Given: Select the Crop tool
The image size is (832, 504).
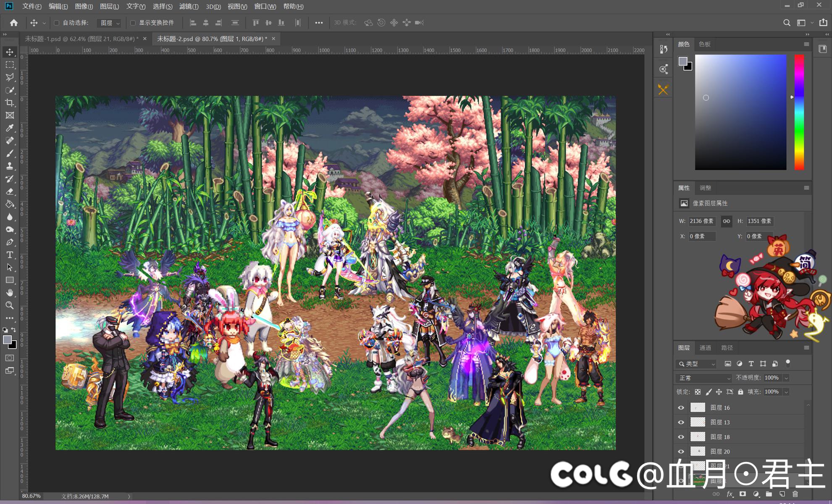Looking at the screenshot, I should pos(10,102).
